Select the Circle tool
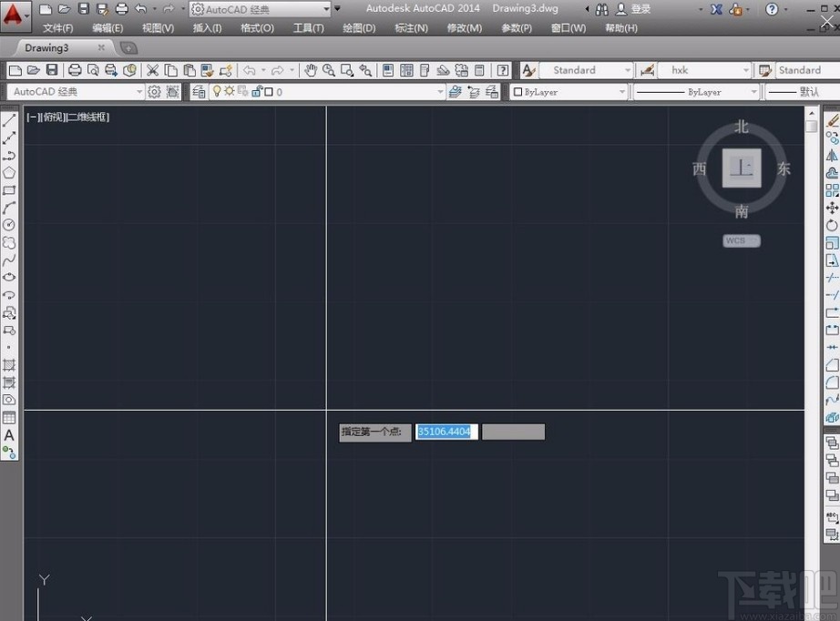This screenshot has width=840, height=621. (x=9, y=225)
